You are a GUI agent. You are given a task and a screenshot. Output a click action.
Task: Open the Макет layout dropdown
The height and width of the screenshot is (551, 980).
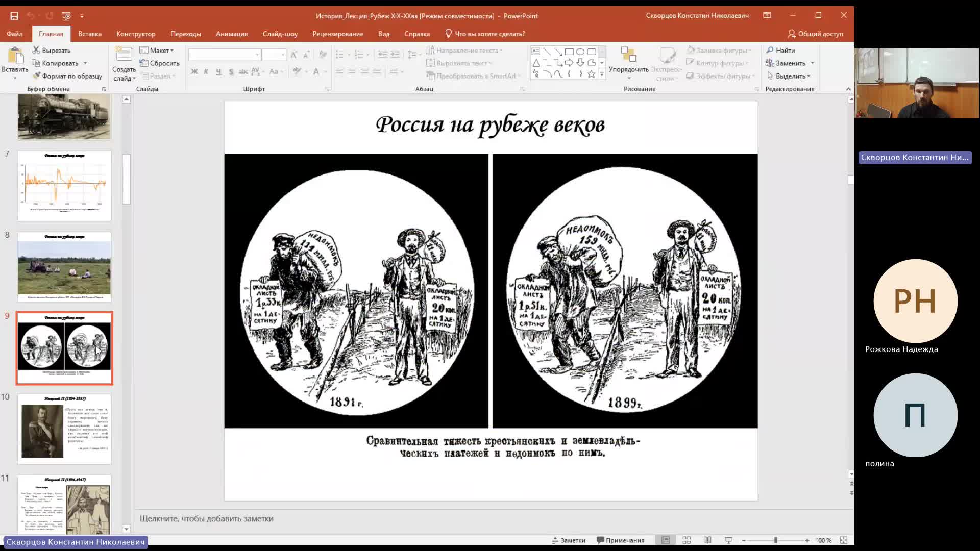click(x=157, y=51)
